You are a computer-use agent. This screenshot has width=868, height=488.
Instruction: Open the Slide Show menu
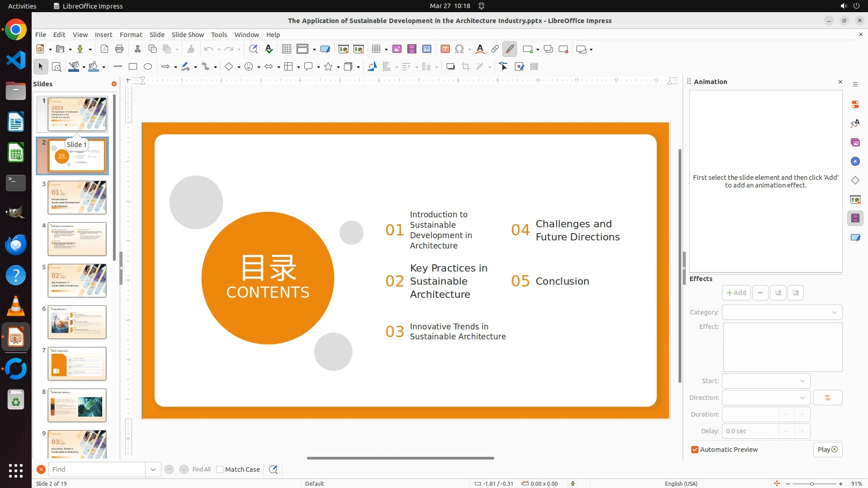pyautogui.click(x=188, y=35)
